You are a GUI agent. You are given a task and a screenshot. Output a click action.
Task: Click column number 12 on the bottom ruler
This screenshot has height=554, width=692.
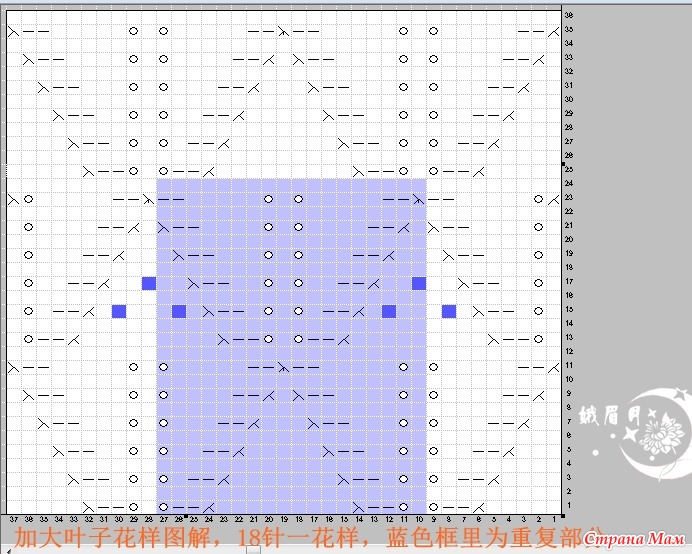pyautogui.click(x=389, y=520)
